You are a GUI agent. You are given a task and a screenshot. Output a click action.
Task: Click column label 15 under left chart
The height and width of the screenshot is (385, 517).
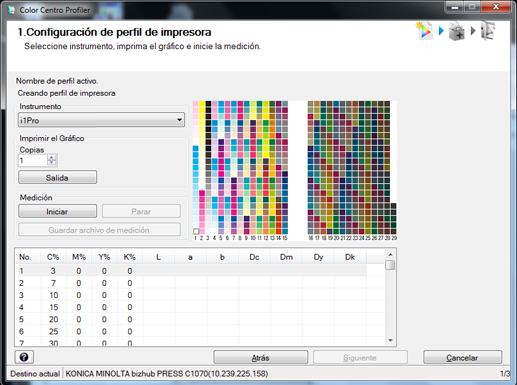click(x=285, y=238)
